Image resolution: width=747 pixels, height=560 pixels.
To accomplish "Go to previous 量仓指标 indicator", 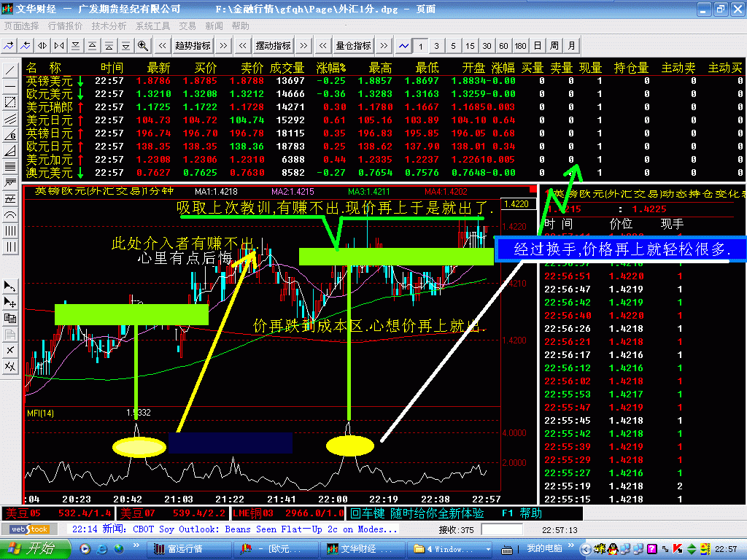I will pyautogui.click(x=323, y=46).
